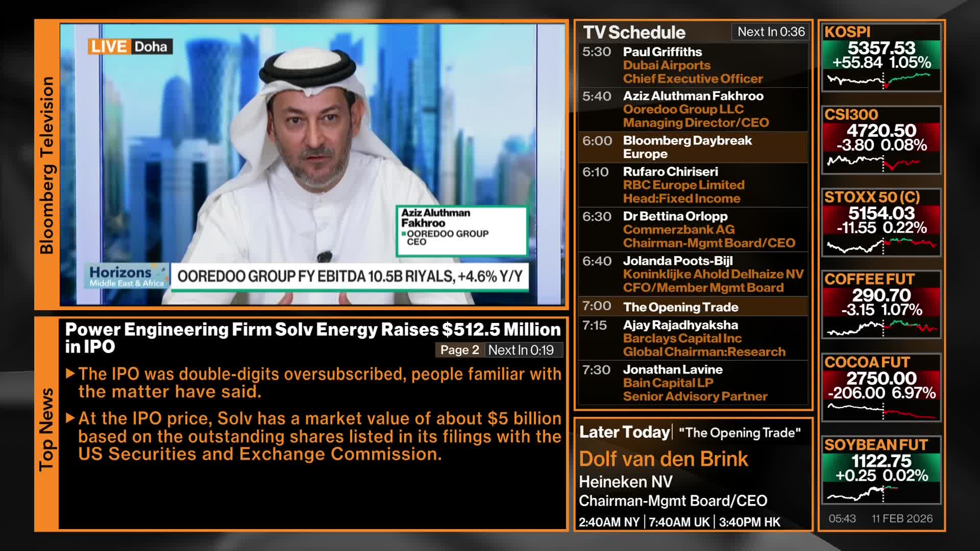Click The Opening Trade 7:00 row
This screenshot has width=980, height=551.
pyautogui.click(x=693, y=307)
